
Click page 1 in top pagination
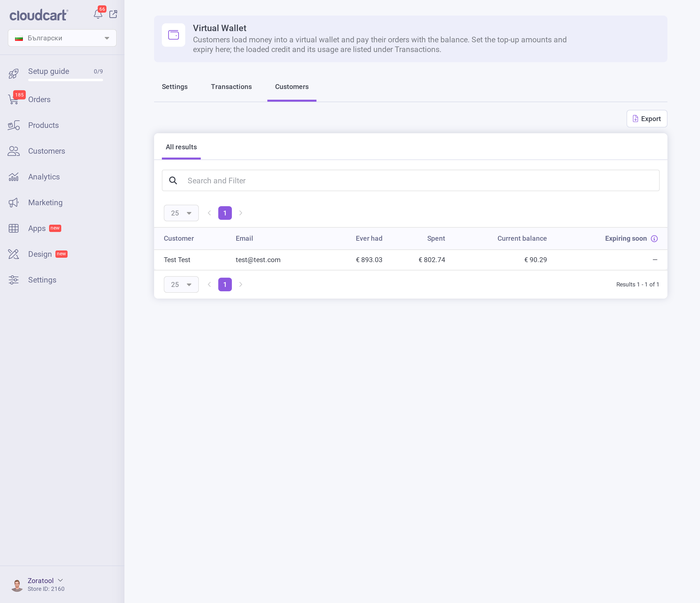coord(225,213)
